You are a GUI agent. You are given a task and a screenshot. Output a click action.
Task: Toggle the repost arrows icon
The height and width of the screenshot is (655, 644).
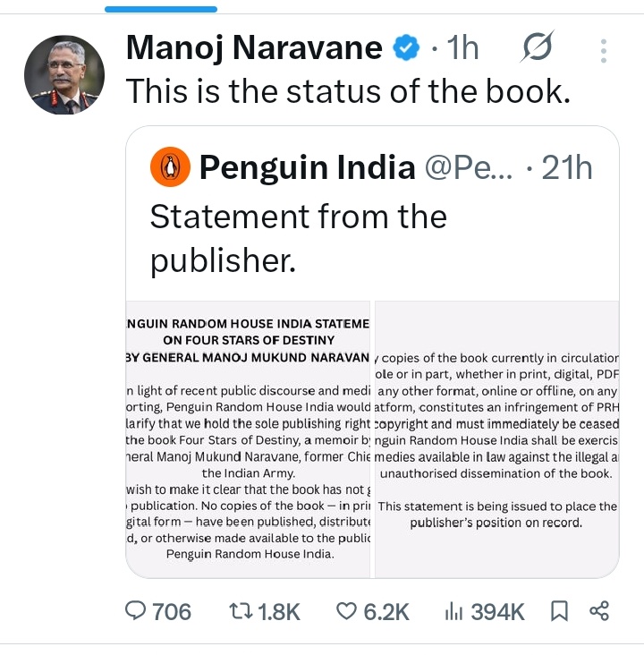point(241,611)
